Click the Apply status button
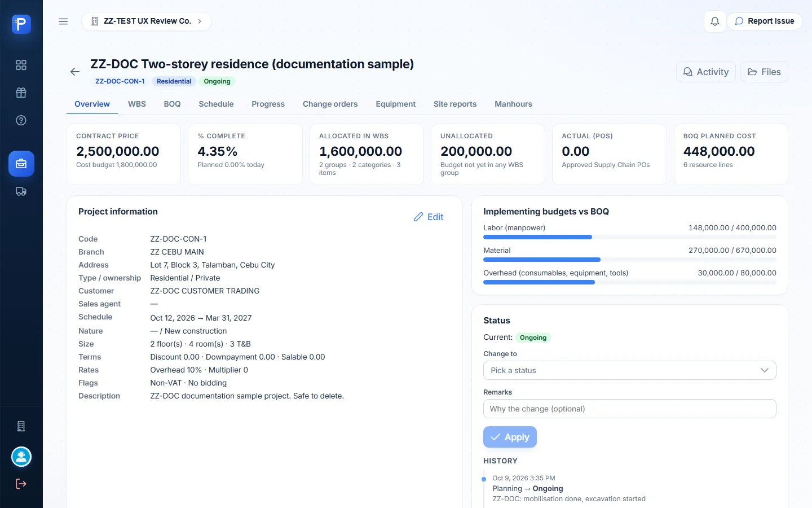This screenshot has height=508, width=812. (510, 437)
